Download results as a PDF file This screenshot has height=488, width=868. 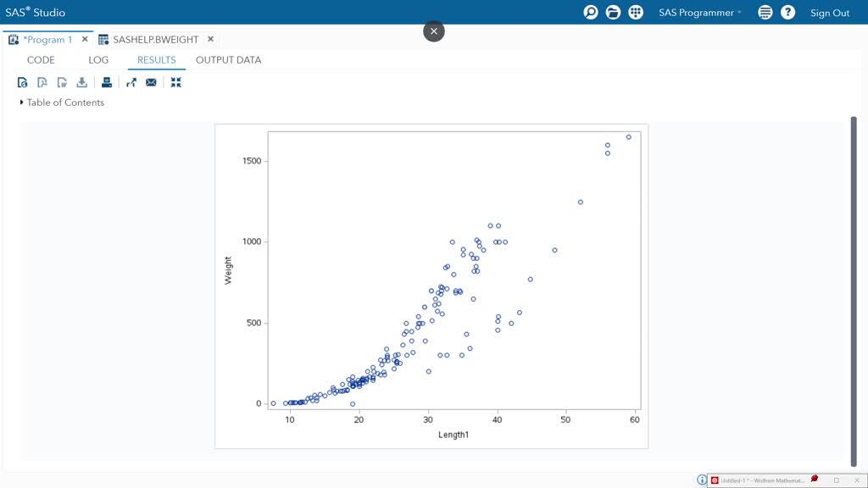[x=42, y=82]
